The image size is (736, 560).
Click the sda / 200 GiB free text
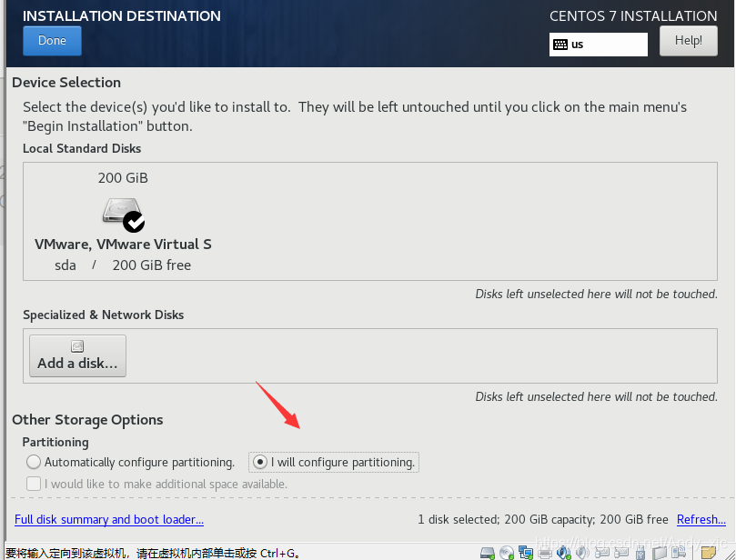pyautogui.click(x=123, y=265)
